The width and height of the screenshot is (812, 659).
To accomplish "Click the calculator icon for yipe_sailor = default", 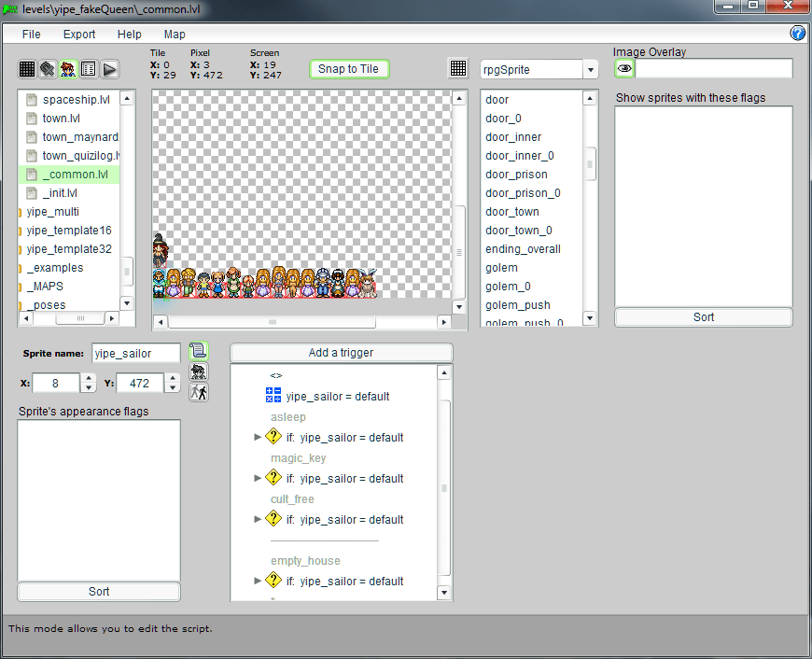I will [x=273, y=396].
